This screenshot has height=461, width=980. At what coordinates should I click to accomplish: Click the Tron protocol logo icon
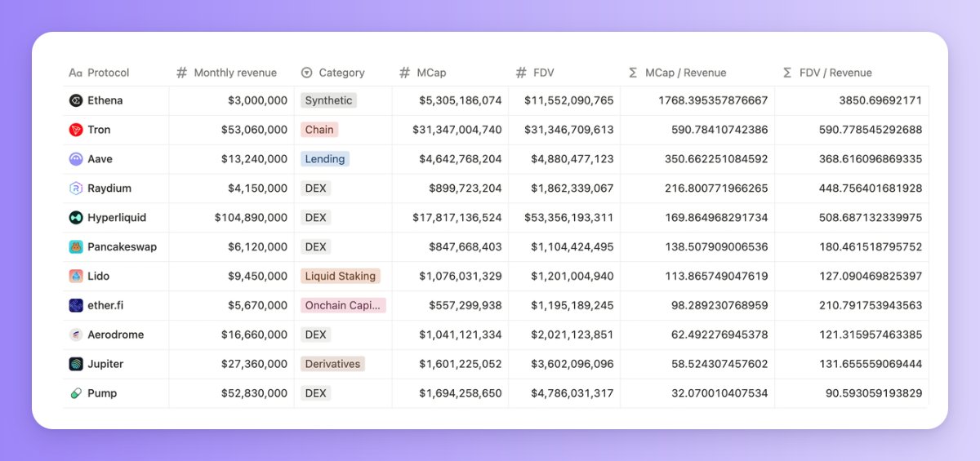point(76,130)
